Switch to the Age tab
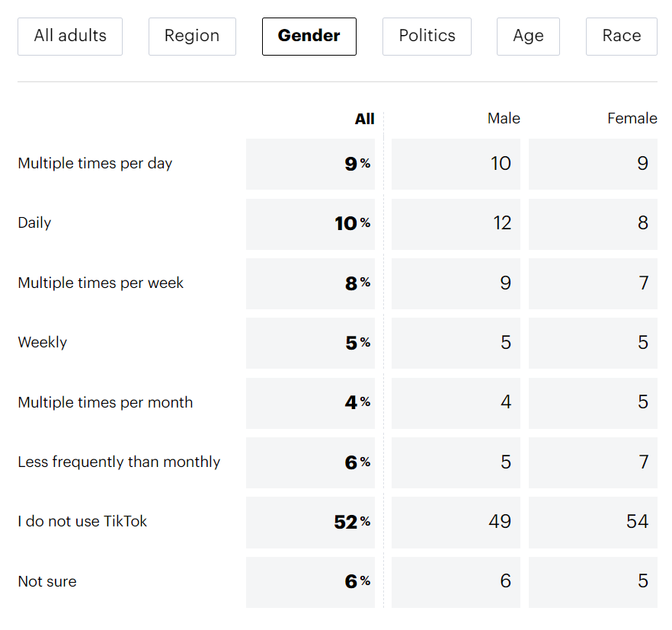672x630 pixels. (x=528, y=36)
